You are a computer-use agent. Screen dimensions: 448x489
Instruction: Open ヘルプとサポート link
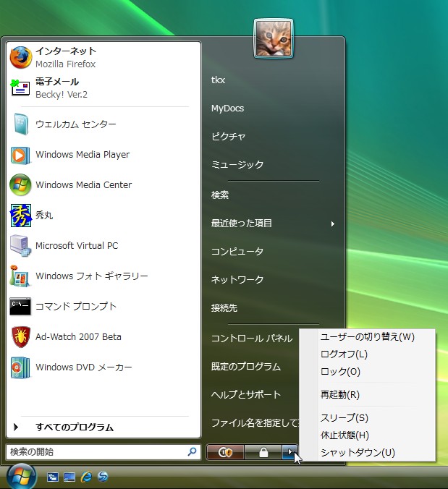[x=246, y=394]
